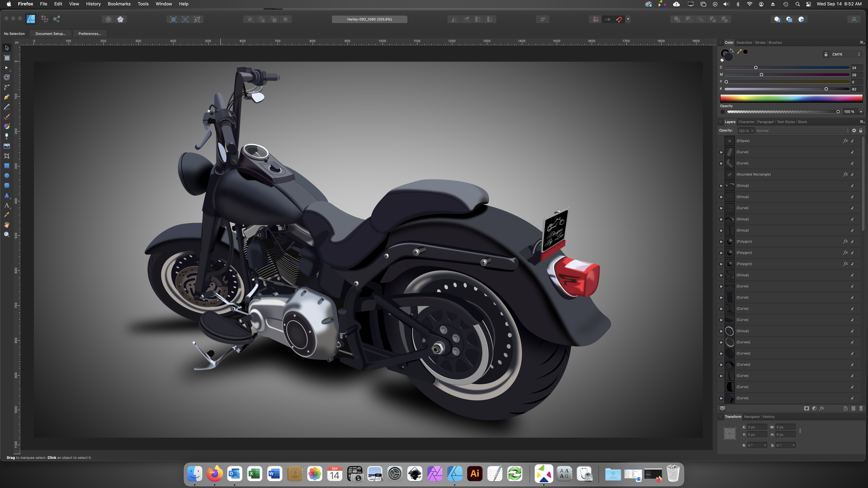The width and height of the screenshot is (868, 488).
Task: Select the Artboard tool
Action: pyautogui.click(x=7, y=58)
